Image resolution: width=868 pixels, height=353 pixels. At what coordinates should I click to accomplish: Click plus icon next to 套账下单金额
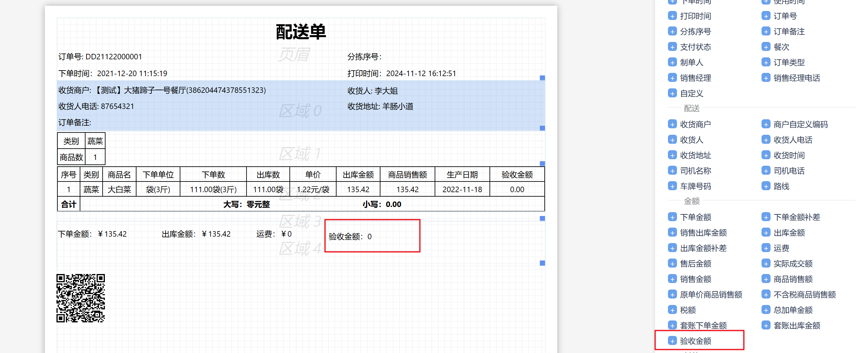coord(672,325)
